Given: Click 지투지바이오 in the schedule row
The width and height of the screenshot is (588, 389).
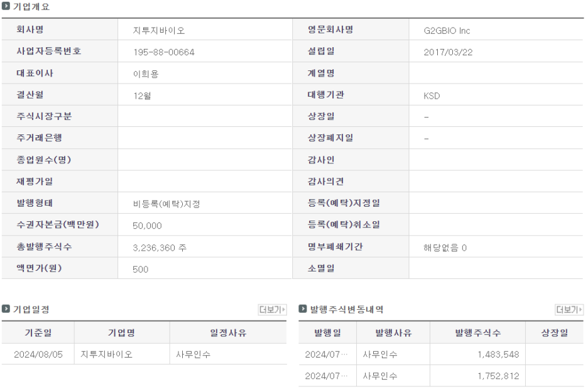Looking at the screenshot, I should coord(107,354).
